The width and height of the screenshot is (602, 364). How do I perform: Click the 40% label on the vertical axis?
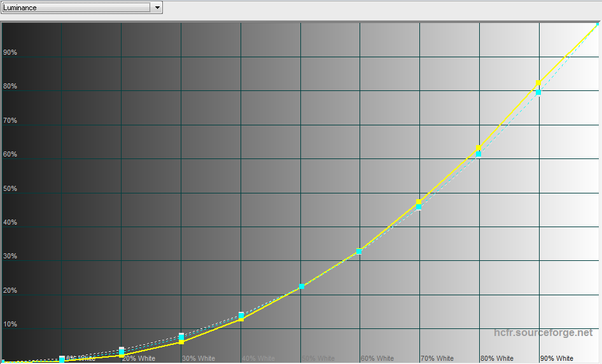[x=10, y=222]
